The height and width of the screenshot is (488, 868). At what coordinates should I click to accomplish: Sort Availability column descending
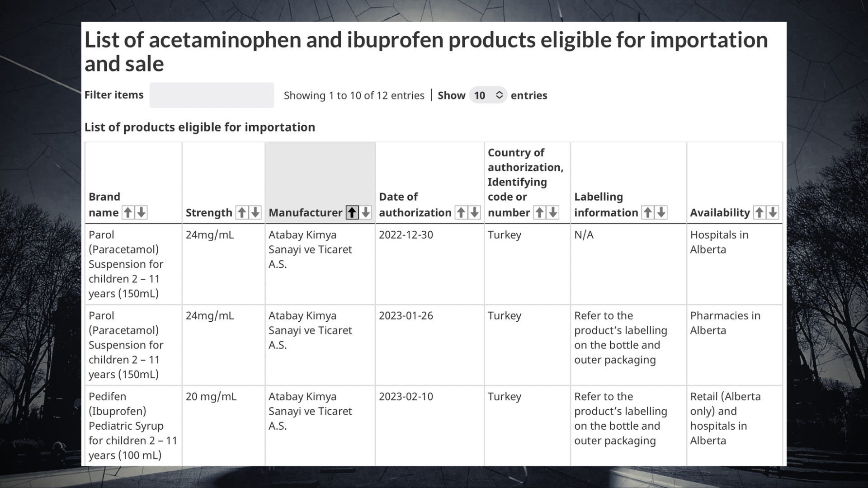click(773, 212)
